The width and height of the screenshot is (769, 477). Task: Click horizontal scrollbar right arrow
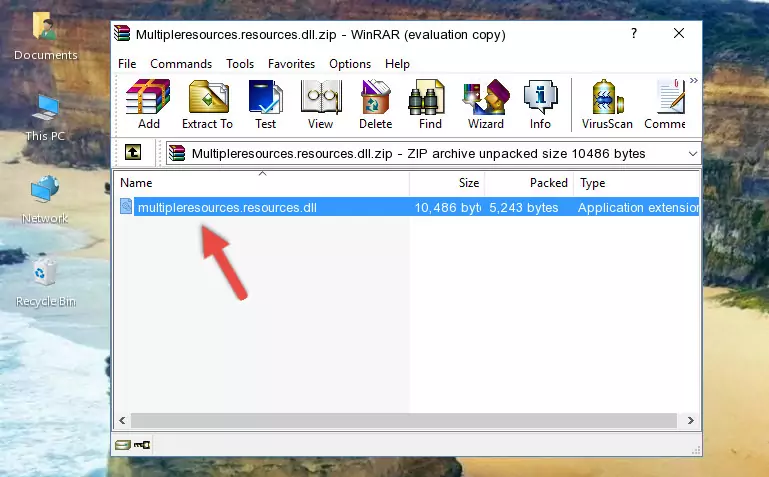point(691,420)
